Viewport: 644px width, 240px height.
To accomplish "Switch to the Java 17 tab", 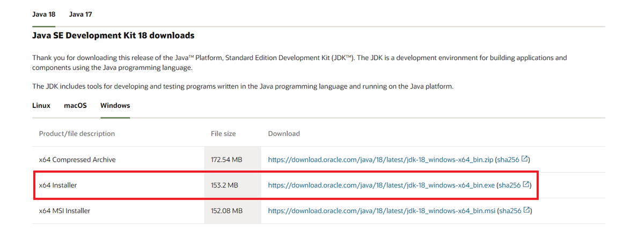I will [x=80, y=14].
